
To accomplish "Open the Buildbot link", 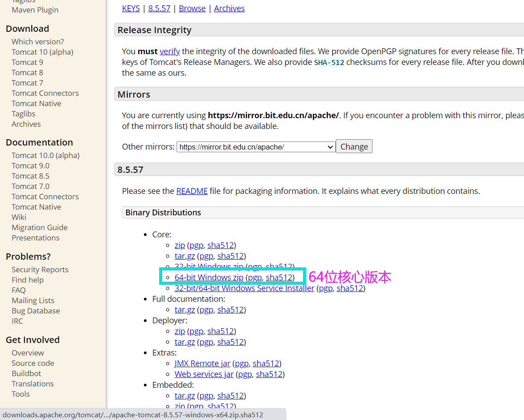I will tap(26, 373).
